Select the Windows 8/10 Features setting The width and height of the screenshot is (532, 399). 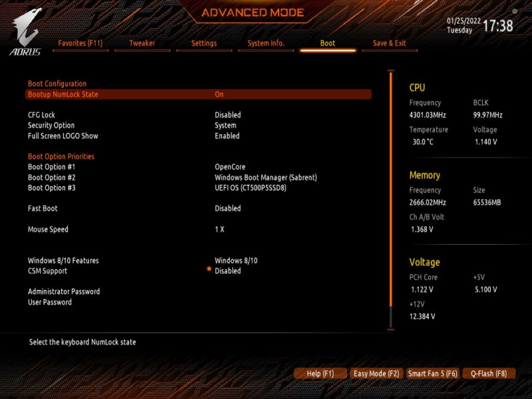pos(63,261)
